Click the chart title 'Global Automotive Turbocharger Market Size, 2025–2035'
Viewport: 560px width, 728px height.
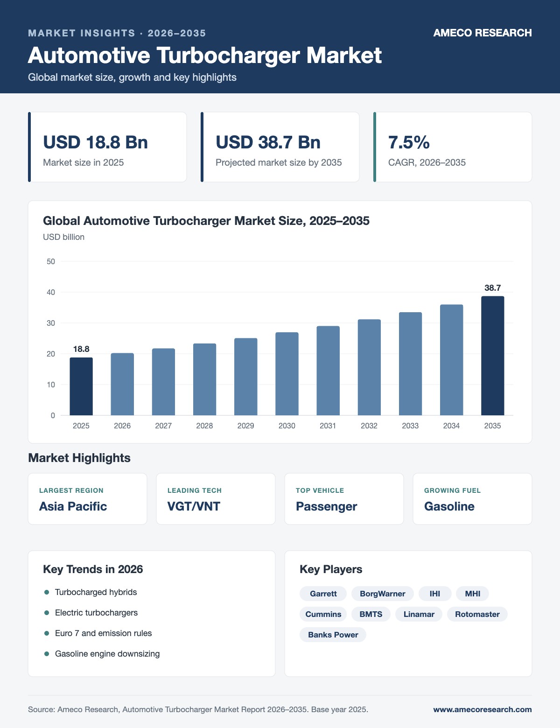[x=206, y=221]
